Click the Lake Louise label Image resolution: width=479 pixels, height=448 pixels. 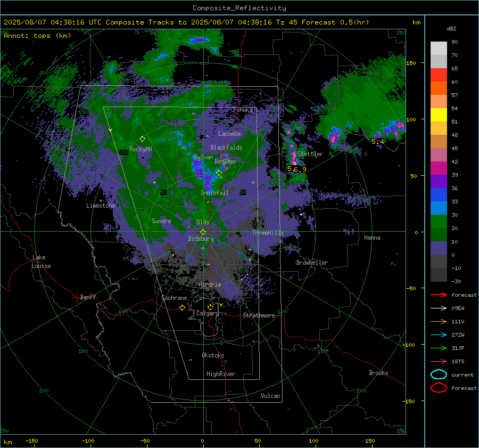click(41, 262)
